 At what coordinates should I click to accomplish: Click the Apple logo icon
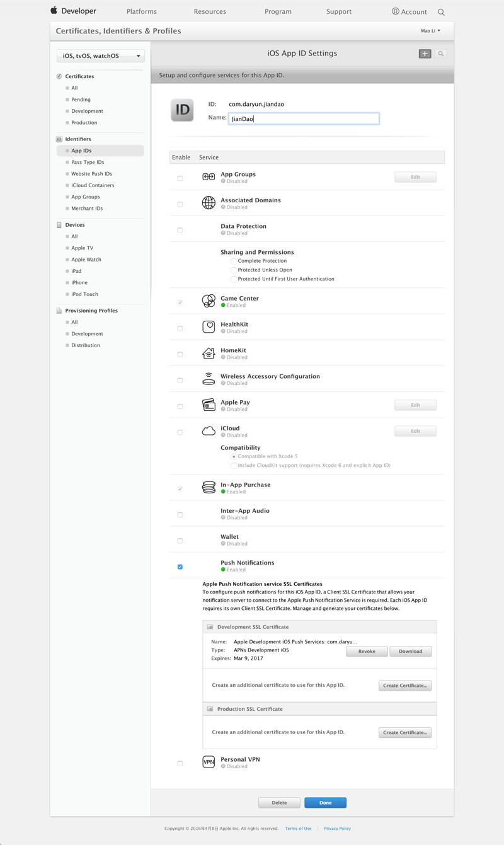tap(54, 11)
